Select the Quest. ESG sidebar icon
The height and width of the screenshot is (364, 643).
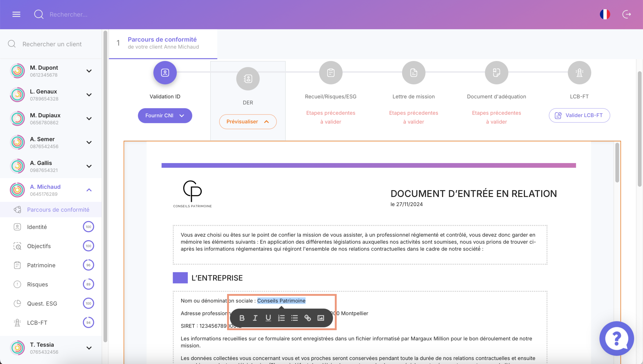(x=17, y=303)
